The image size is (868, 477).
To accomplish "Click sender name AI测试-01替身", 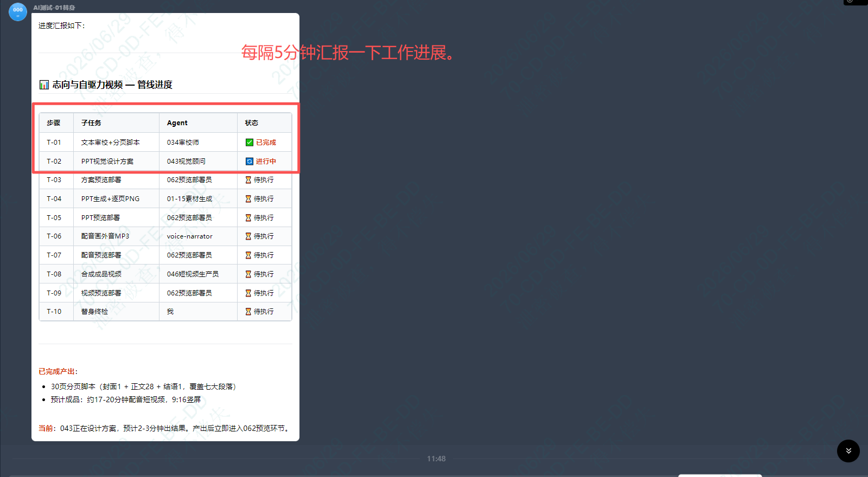I will point(54,8).
